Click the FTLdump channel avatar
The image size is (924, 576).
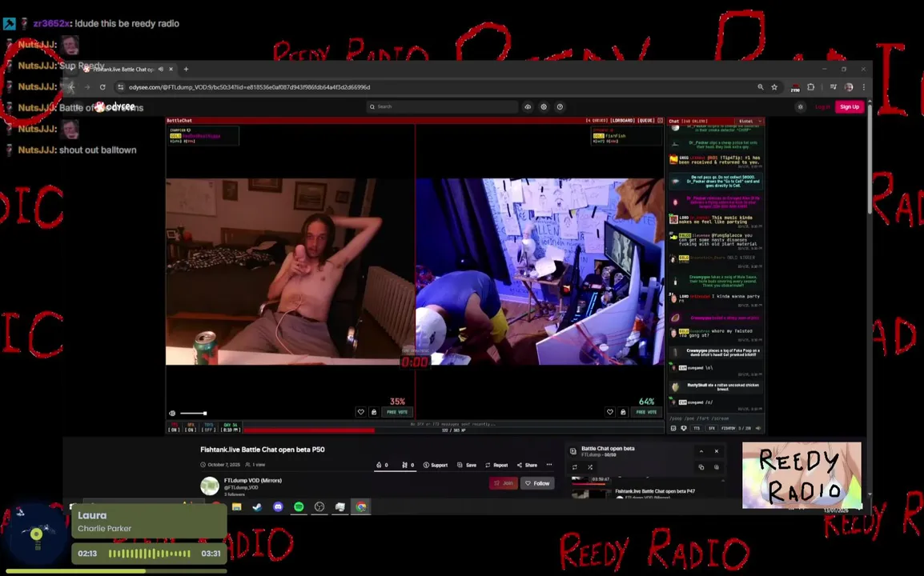210,486
